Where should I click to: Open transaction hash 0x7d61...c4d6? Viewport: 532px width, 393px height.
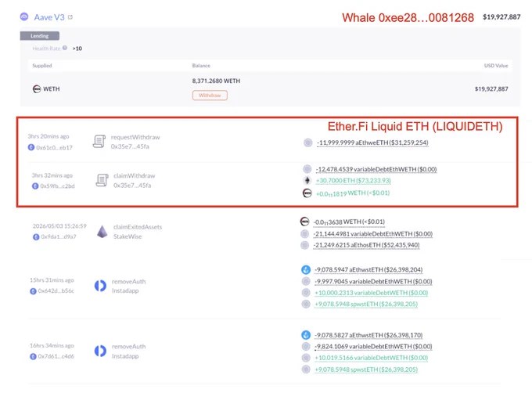[56, 356]
